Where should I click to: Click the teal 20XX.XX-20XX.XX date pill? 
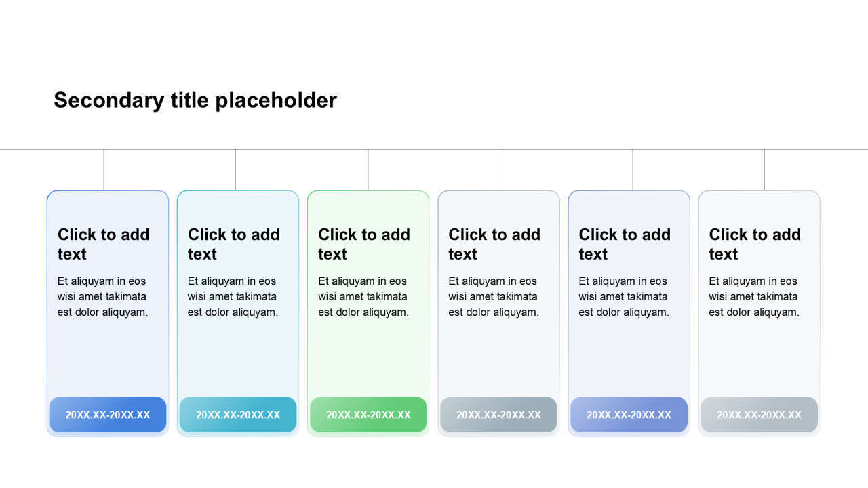tap(238, 415)
